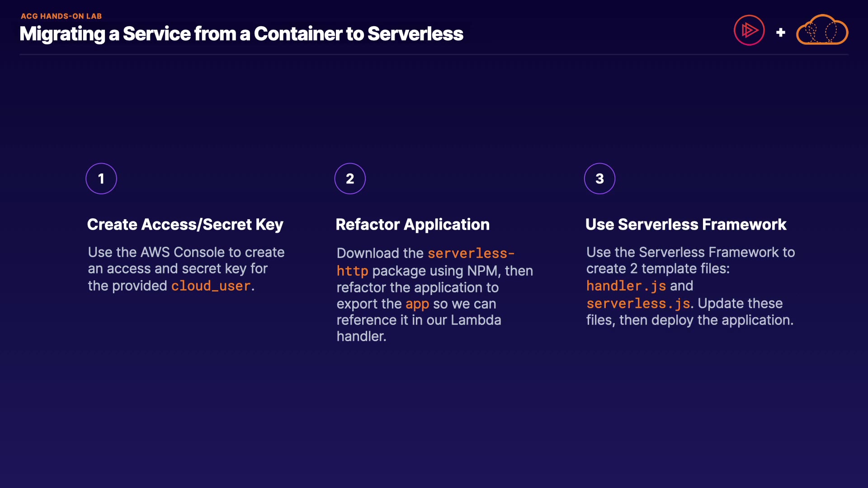Click the Lambda handler sentence text
868x488 pixels.
point(418,320)
